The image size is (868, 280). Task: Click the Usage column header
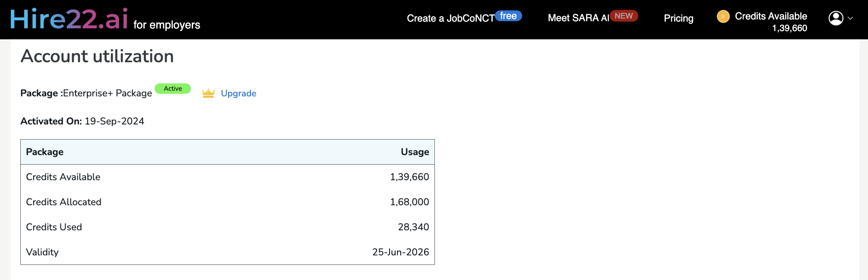pos(415,152)
